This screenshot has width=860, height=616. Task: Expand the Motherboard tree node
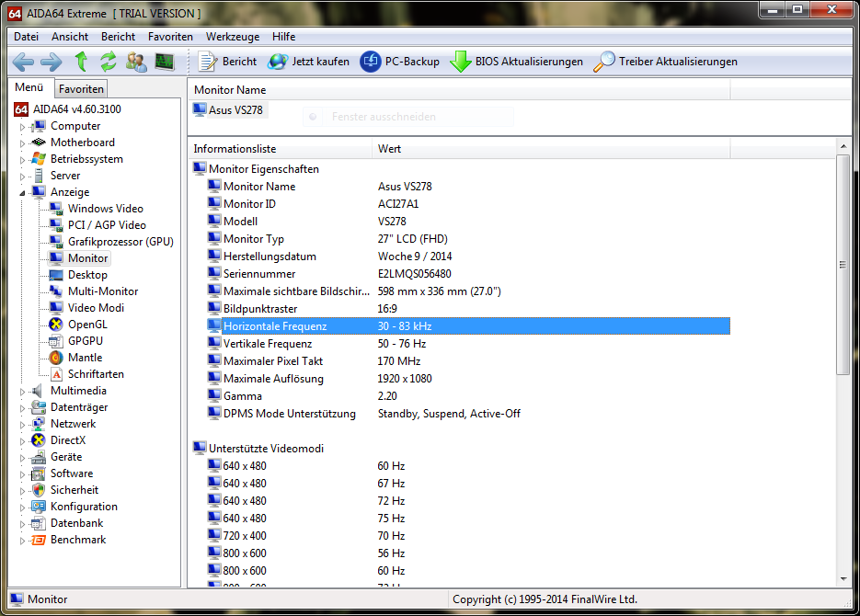pos(22,143)
